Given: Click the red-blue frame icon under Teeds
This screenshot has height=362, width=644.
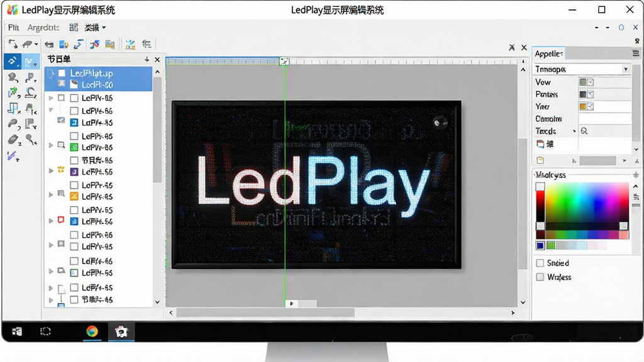Looking at the screenshot, I should [540, 144].
